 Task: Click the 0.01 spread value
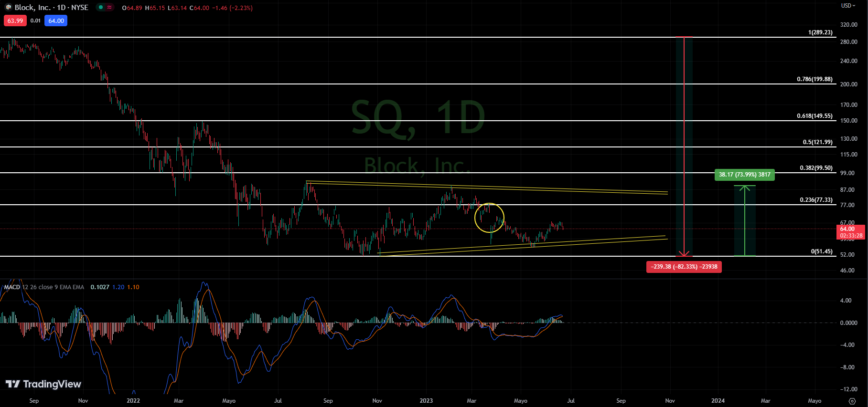coord(35,21)
